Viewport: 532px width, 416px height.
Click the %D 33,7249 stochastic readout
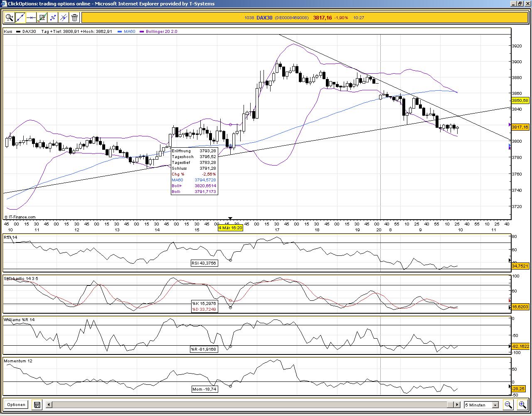coord(204,309)
